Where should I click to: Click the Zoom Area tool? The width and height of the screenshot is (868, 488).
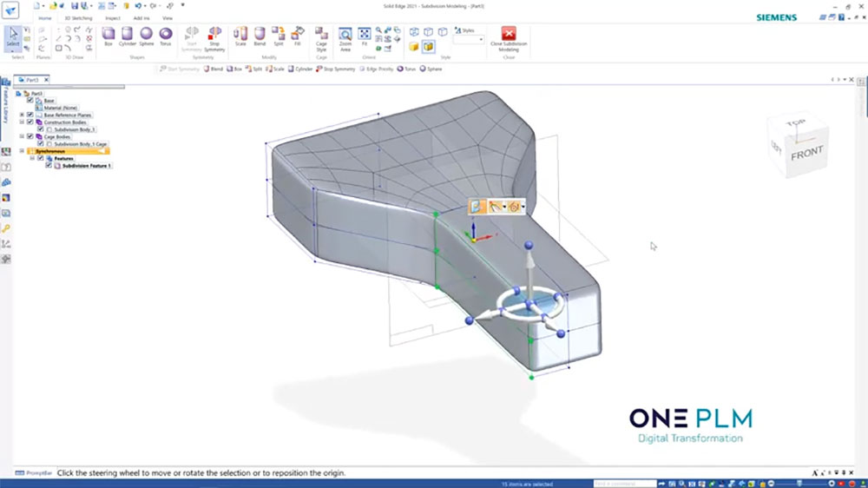(345, 39)
